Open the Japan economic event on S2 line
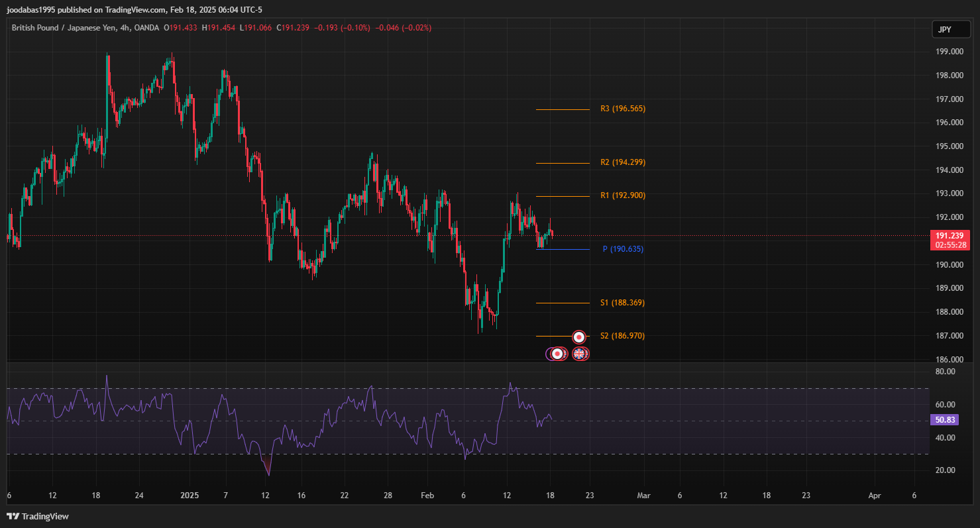Screen dimensions: 980x528 coord(578,337)
